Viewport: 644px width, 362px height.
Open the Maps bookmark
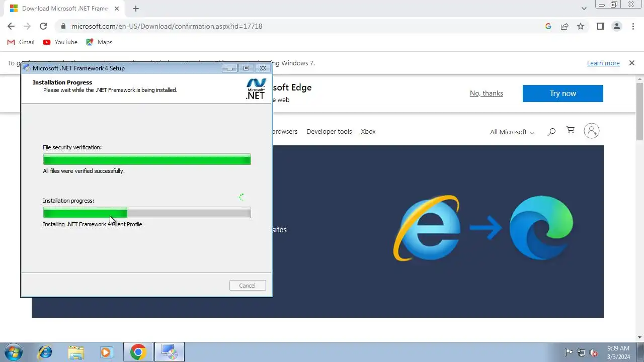[99, 42]
